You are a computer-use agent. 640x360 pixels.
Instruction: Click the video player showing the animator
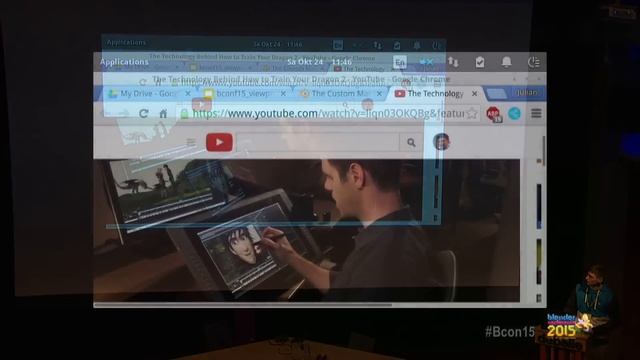coord(307,230)
